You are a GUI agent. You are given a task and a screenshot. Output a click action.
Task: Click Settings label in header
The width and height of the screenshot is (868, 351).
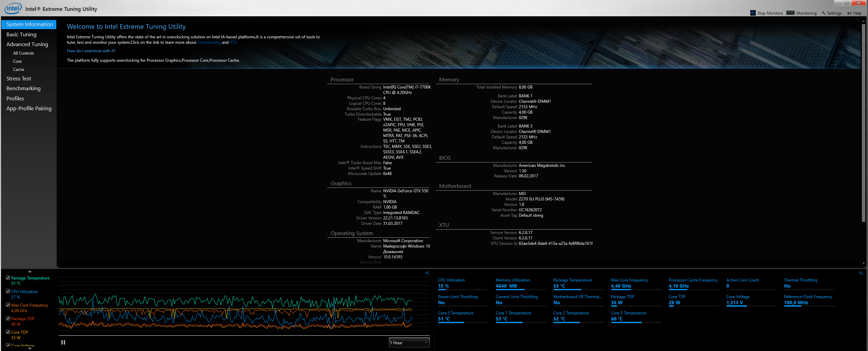point(834,13)
